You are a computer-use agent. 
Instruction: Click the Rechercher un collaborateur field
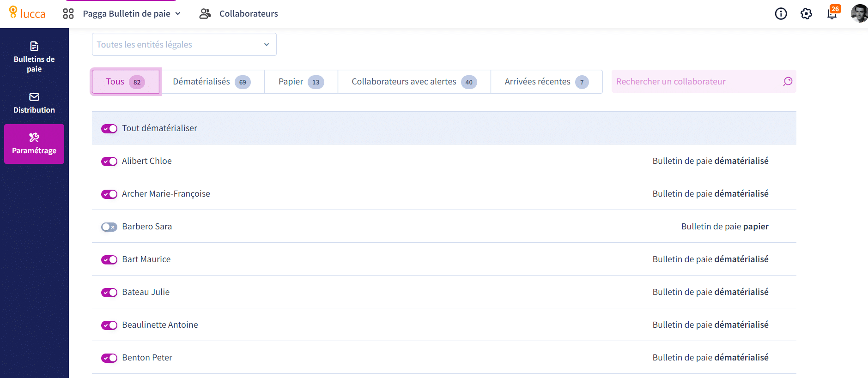point(695,82)
